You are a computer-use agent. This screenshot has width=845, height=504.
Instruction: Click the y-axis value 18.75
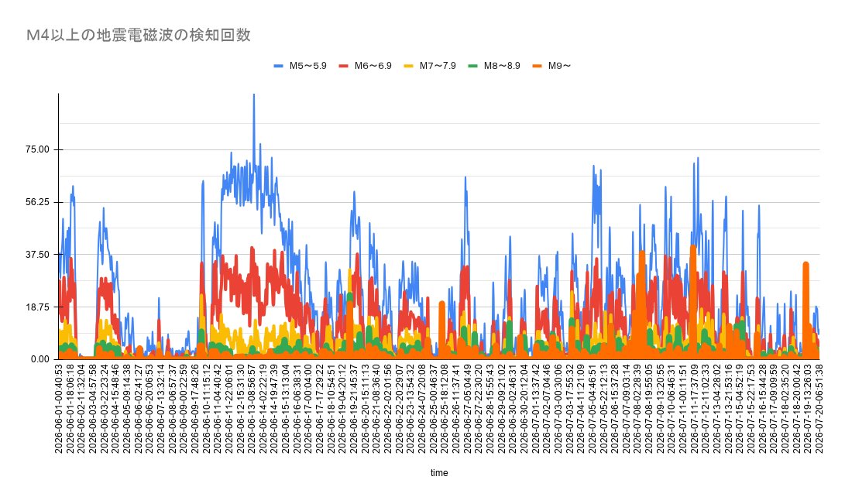click(38, 307)
